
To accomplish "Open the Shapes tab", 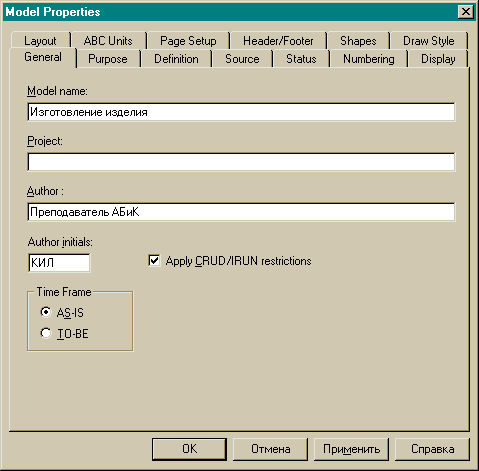I will click(x=358, y=41).
